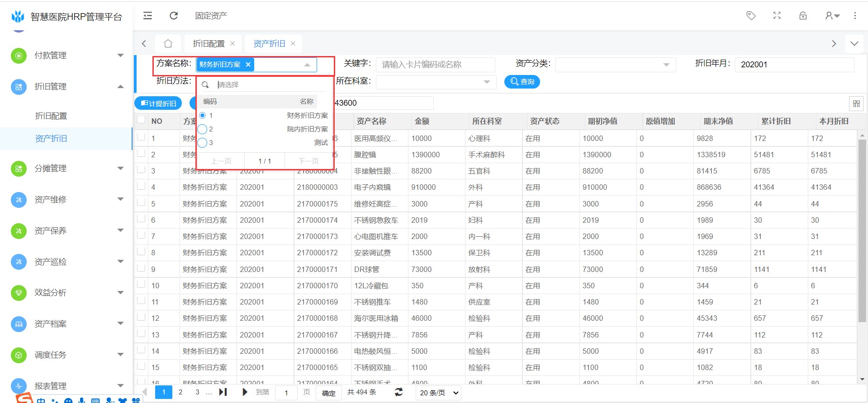The height and width of the screenshot is (403, 868).
Task: Open the 20 条/页 page size selector
Action: pos(438,393)
